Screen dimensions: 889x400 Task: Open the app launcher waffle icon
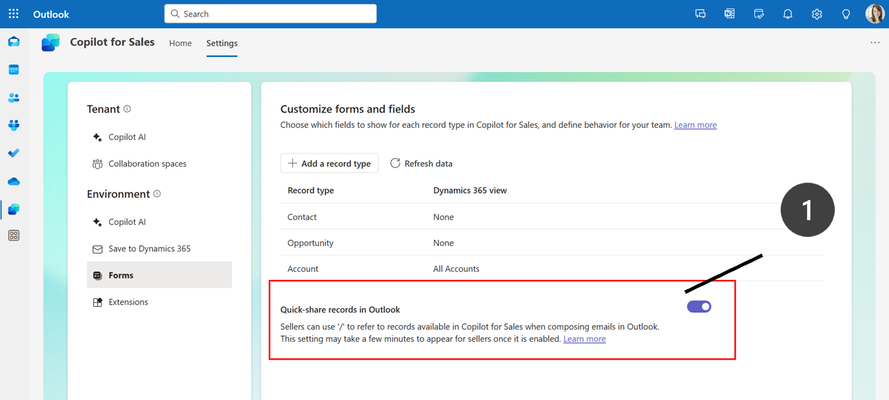tap(14, 14)
